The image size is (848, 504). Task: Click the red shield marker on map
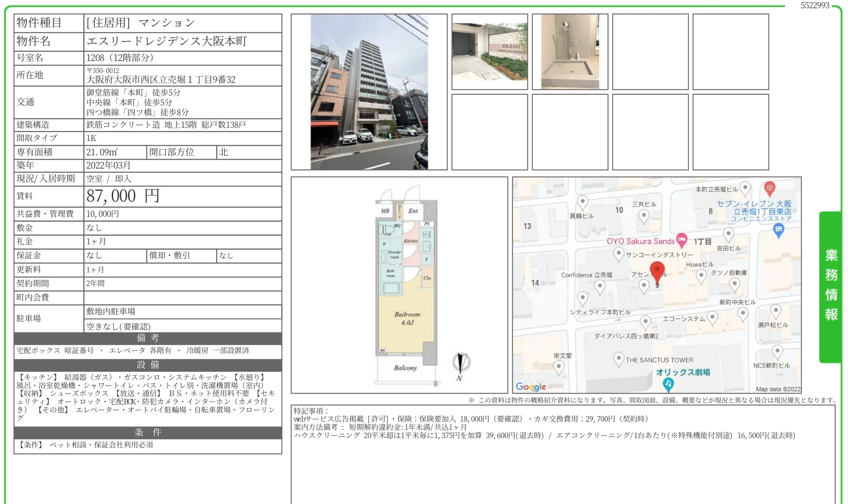[x=769, y=188]
